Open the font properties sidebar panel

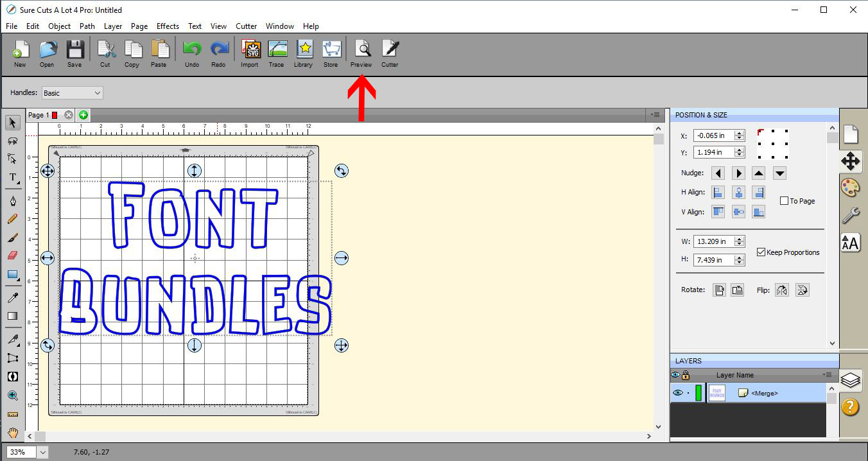click(850, 243)
